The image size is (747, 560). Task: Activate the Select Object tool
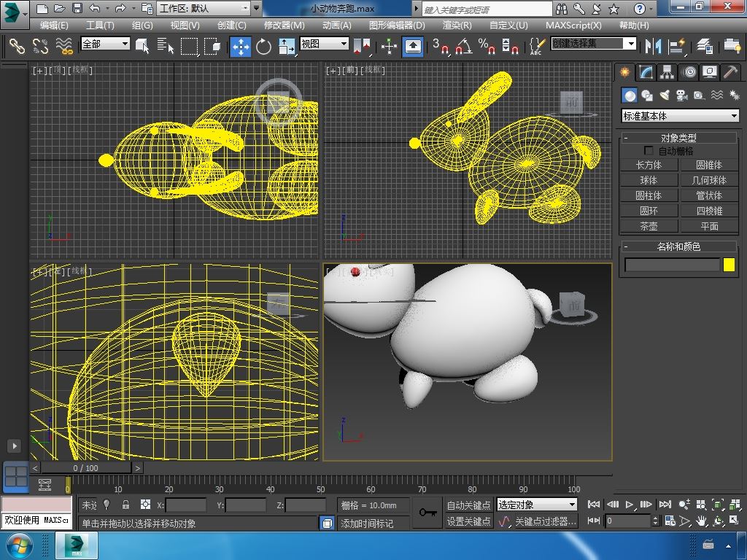(x=142, y=46)
